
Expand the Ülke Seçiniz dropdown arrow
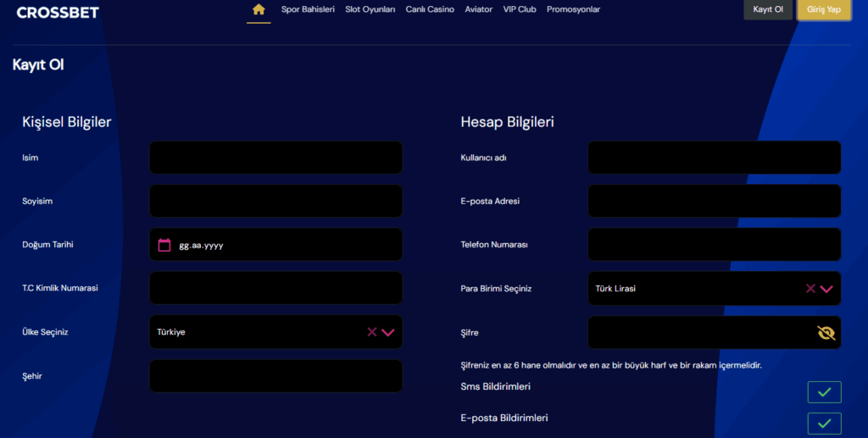pyautogui.click(x=388, y=332)
